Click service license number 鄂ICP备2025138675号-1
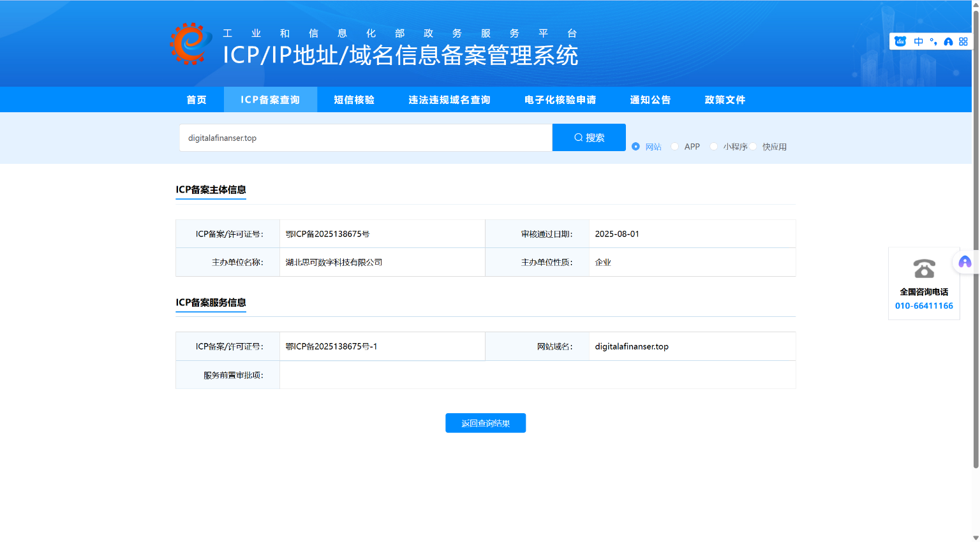The height and width of the screenshot is (542, 980). pyautogui.click(x=331, y=346)
